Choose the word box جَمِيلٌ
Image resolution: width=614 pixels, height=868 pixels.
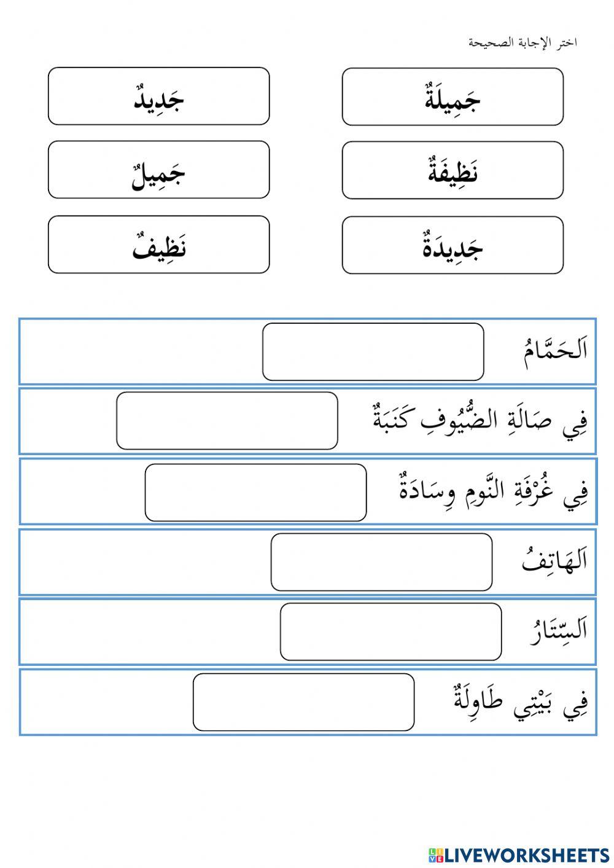(x=159, y=170)
